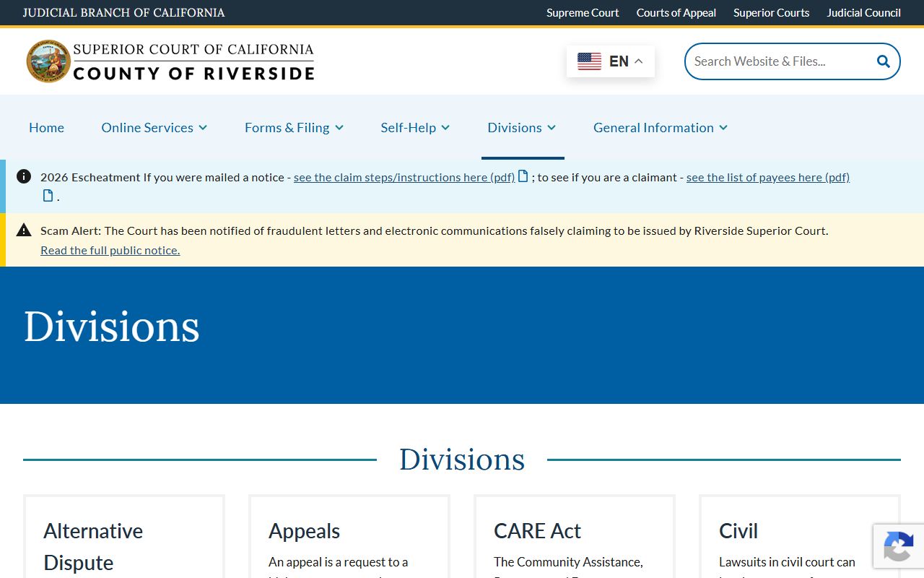The height and width of the screenshot is (578, 924).
Task: Click the County of Riverside court title
Action: (193, 73)
